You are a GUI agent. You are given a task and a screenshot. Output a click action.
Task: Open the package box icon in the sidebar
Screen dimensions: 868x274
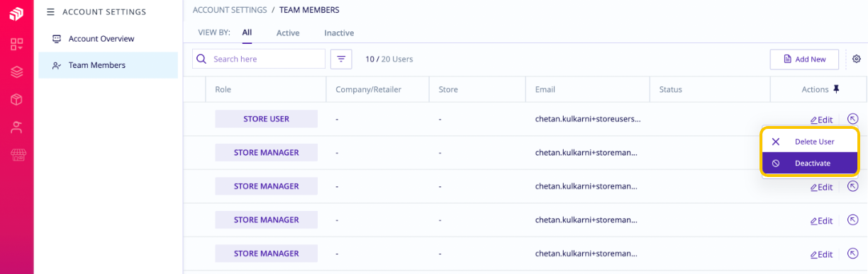(x=16, y=100)
